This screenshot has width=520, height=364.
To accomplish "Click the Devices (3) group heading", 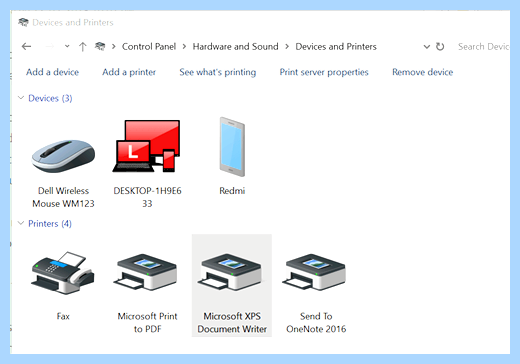I will [x=50, y=98].
